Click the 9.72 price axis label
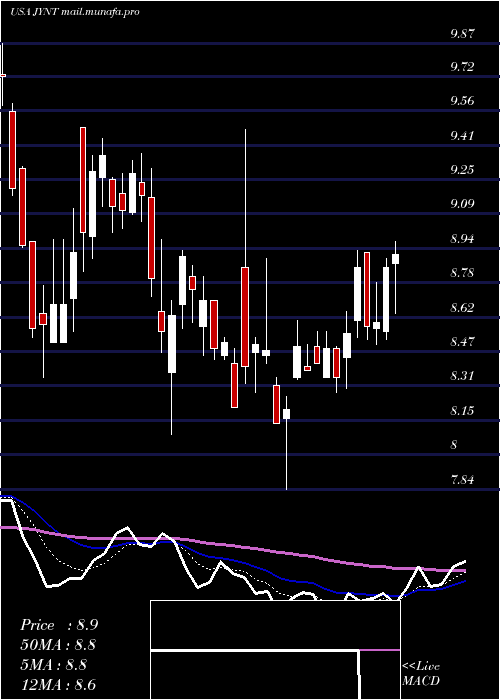 (462, 67)
